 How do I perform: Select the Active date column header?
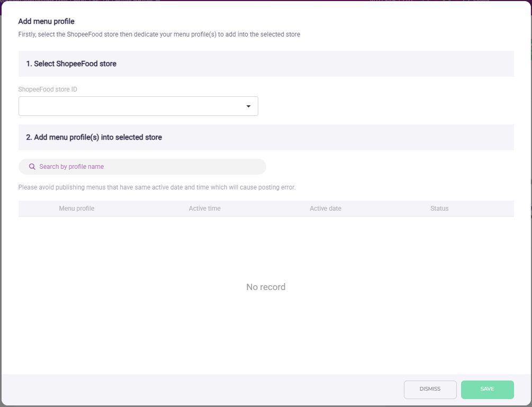(325, 209)
